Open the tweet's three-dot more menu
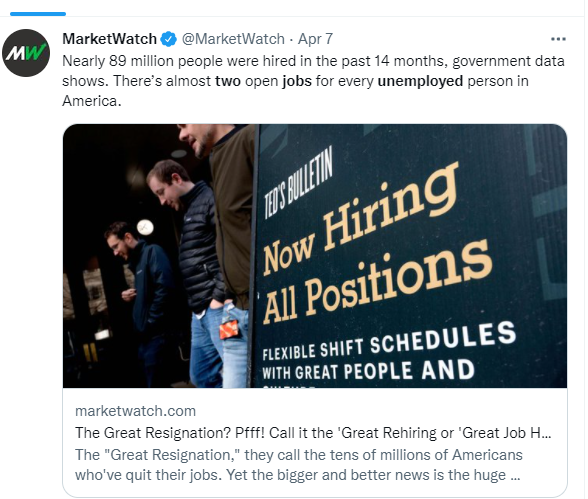This screenshot has width=588, height=499. point(558,39)
